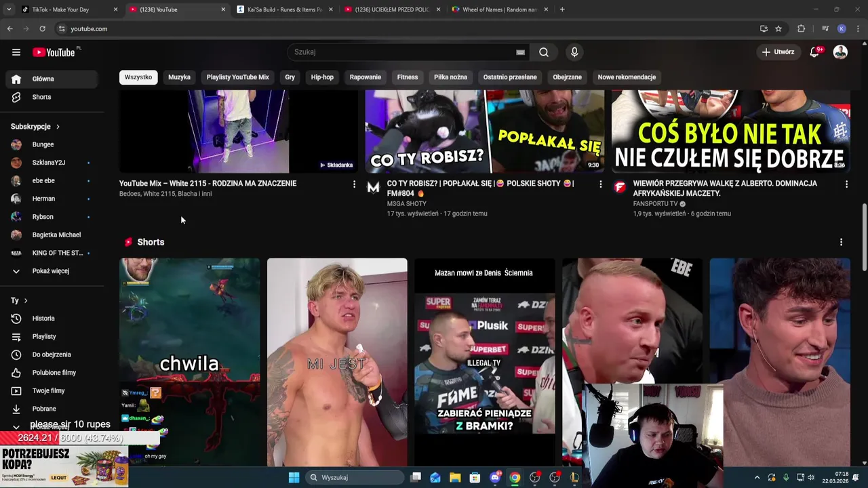Image resolution: width=868 pixels, height=488 pixels.
Task: Select the Wszystko filter chip
Action: [x=138, y=77]
